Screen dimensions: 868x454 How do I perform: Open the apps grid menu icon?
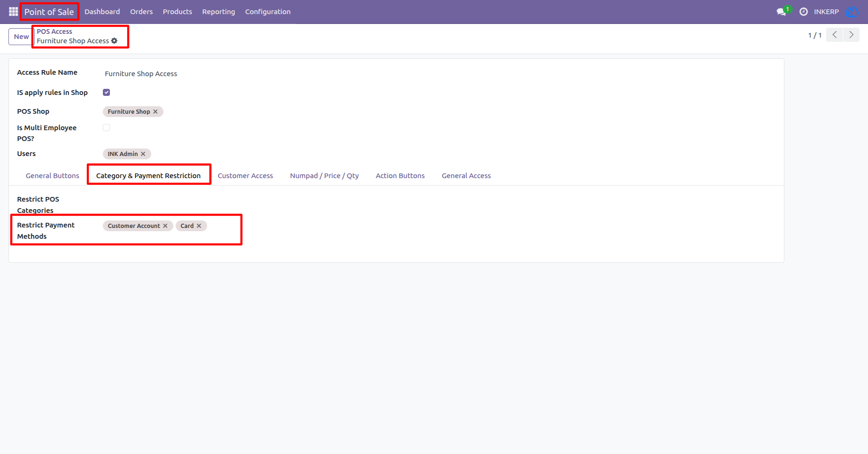coord(13,11)
